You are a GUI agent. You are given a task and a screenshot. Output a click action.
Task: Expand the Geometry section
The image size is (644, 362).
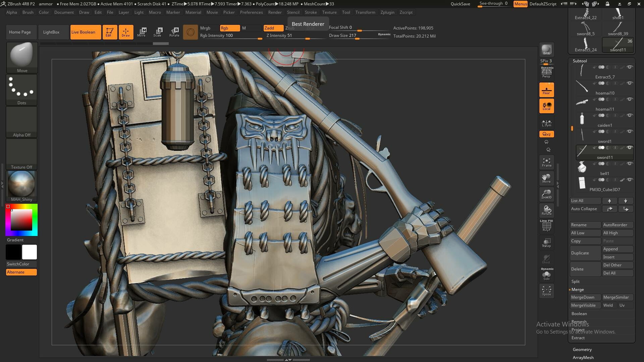click(582, 349)
